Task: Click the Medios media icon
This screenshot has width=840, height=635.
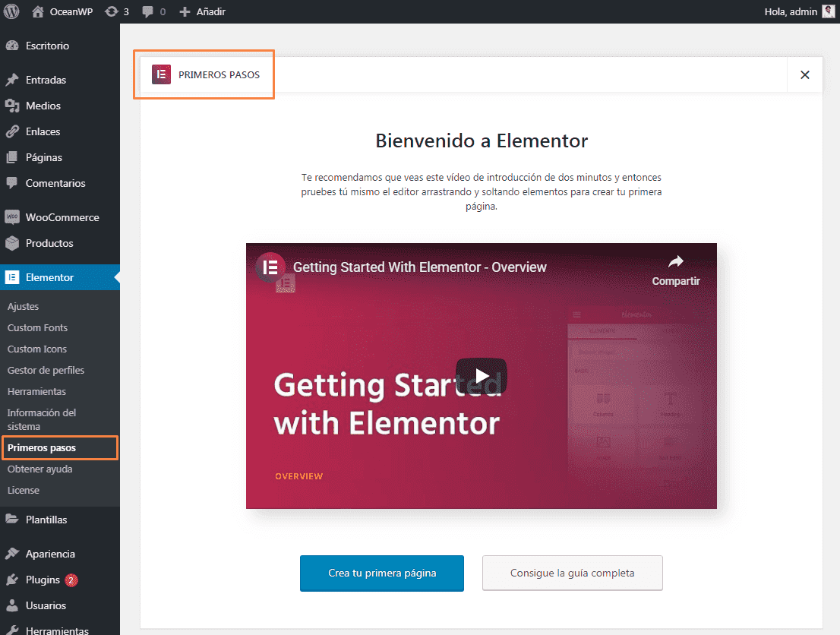Action: pyautogui.click(x=12, y=106)
